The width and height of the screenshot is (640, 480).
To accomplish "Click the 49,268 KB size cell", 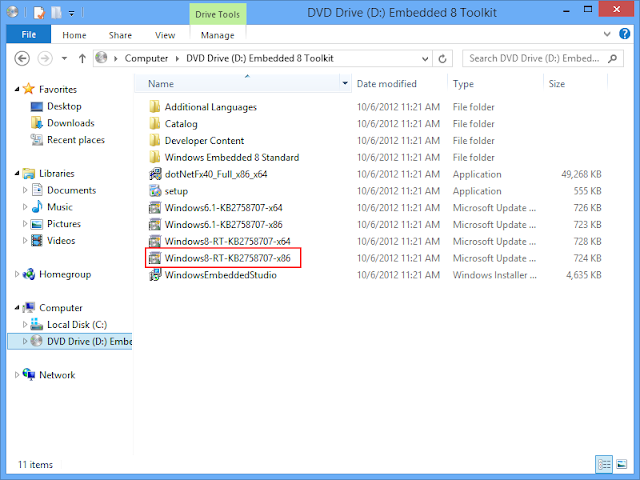I will [581, 174].
